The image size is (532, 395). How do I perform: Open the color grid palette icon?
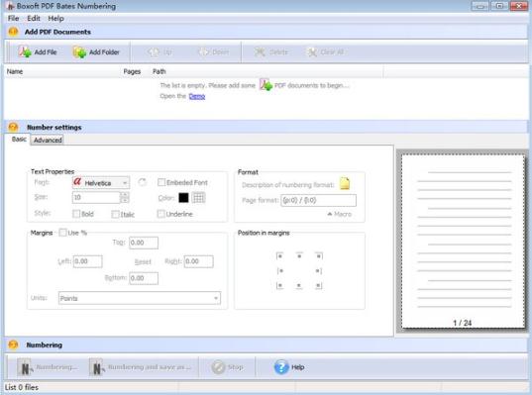click(x=198, y=197)
